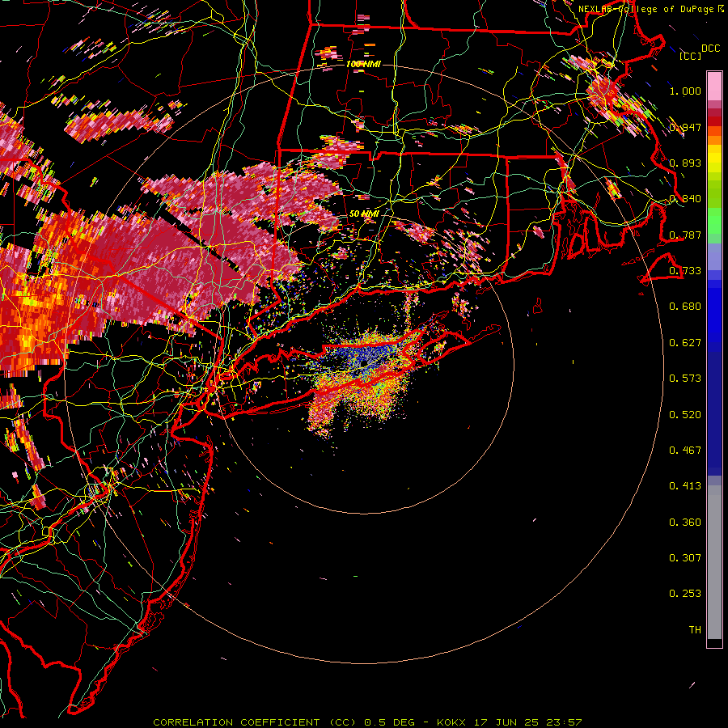This screenshot has height=728, width=728.
Task: Select the 1.000 legend value
Action: coord(685,91)
